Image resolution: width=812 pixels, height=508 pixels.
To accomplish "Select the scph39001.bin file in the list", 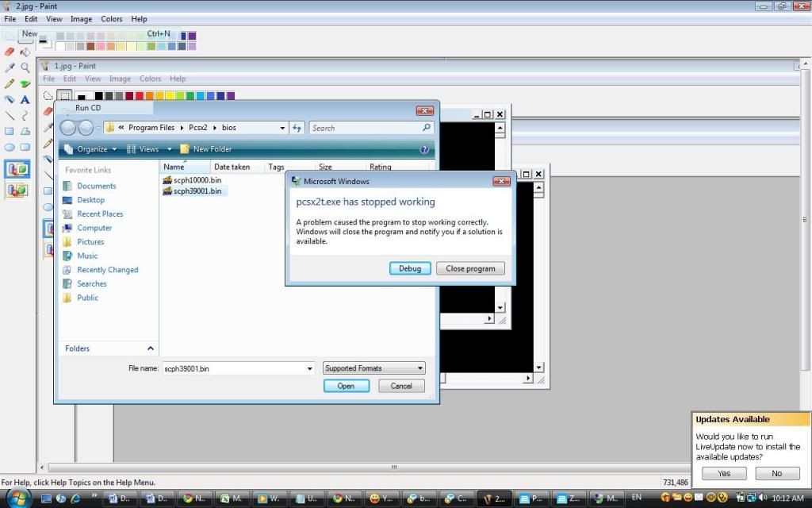I will [192, 190].
